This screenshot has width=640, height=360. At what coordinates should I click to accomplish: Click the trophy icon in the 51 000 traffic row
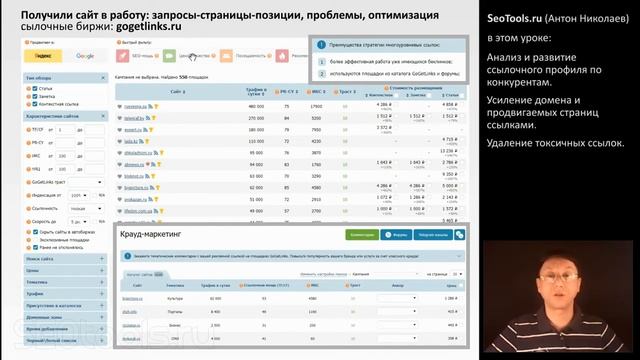(156, 200)
